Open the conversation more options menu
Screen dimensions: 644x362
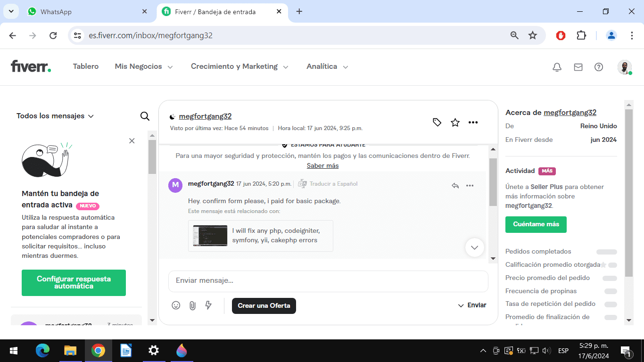point(473,123)
